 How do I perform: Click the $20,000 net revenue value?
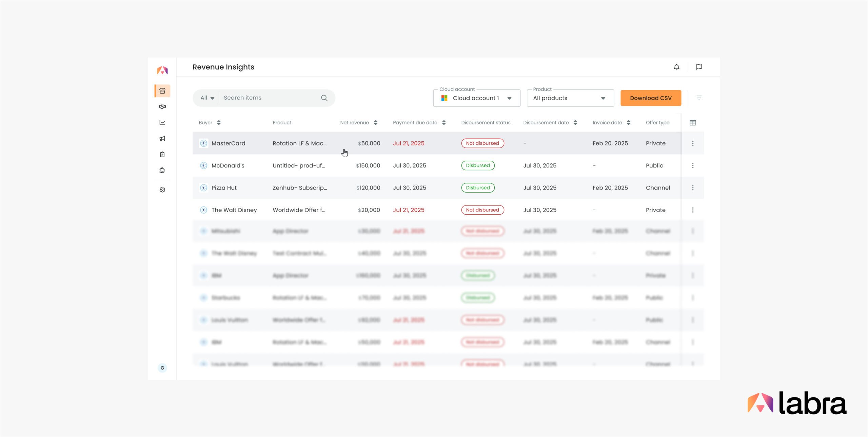tap(369, 210)
